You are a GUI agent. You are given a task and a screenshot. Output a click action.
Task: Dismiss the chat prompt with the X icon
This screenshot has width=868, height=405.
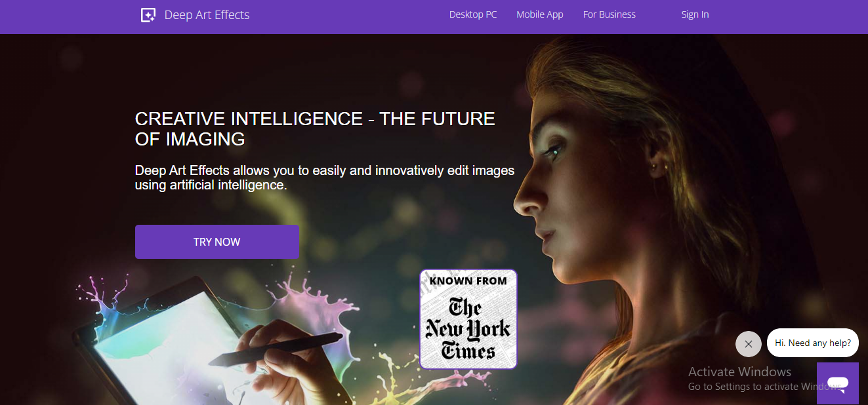[749, 344]
